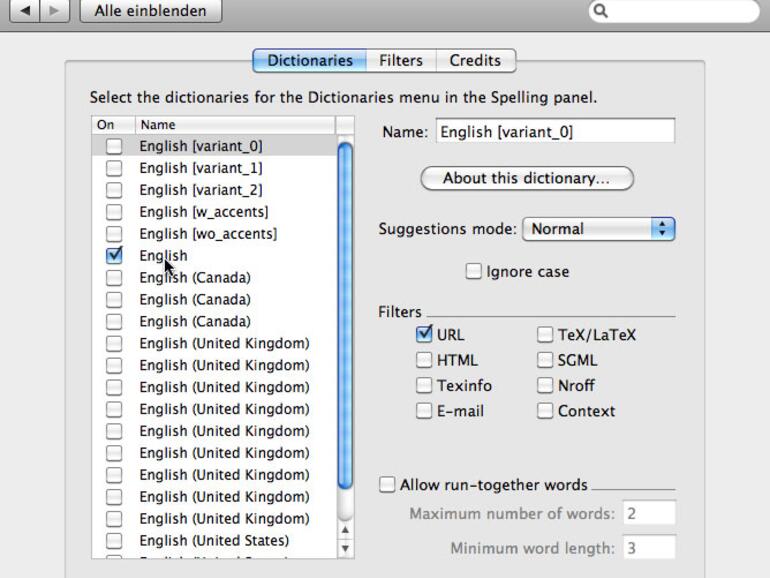Enable the TeX/LaTeX filter
Image resolution: width=770 pixels, height=578 pixels.
545,334
